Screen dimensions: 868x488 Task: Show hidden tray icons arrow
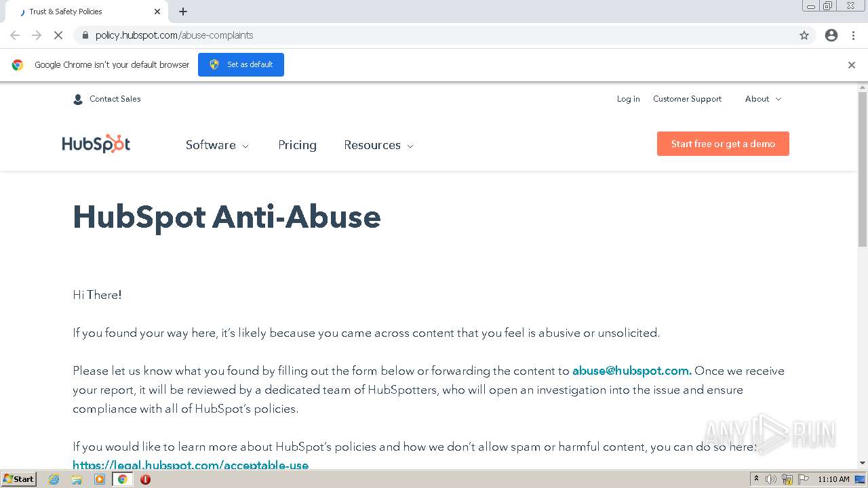756,479
